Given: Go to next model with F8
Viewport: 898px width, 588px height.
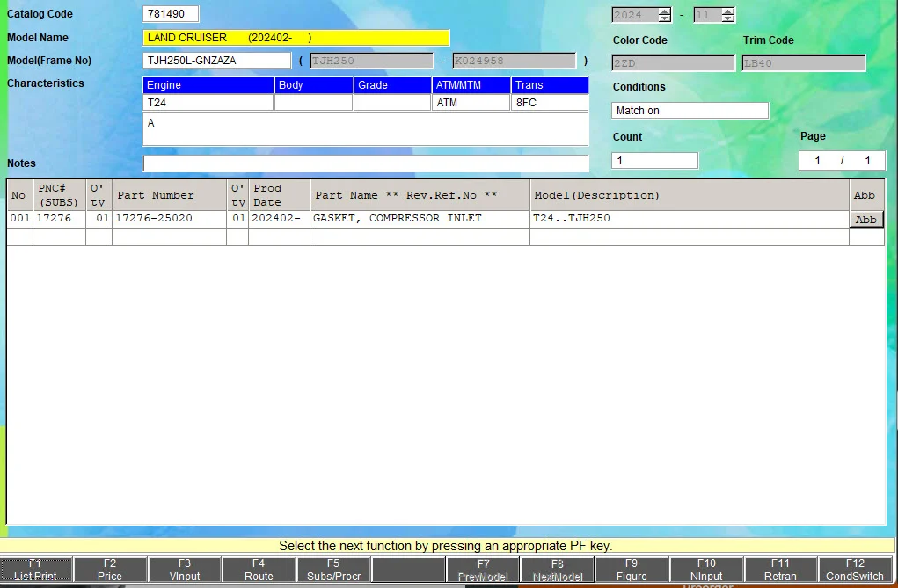Looking at the screenshot, I should pyautogui.click(x=558, y=570).
